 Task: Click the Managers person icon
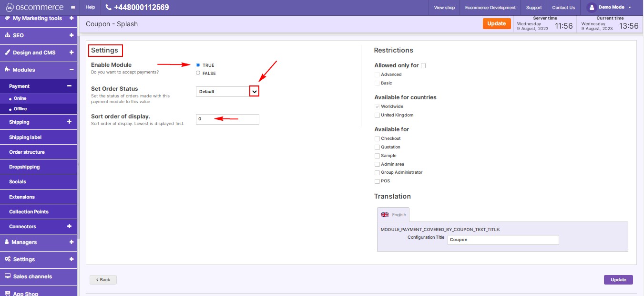[x=7, y=242]
